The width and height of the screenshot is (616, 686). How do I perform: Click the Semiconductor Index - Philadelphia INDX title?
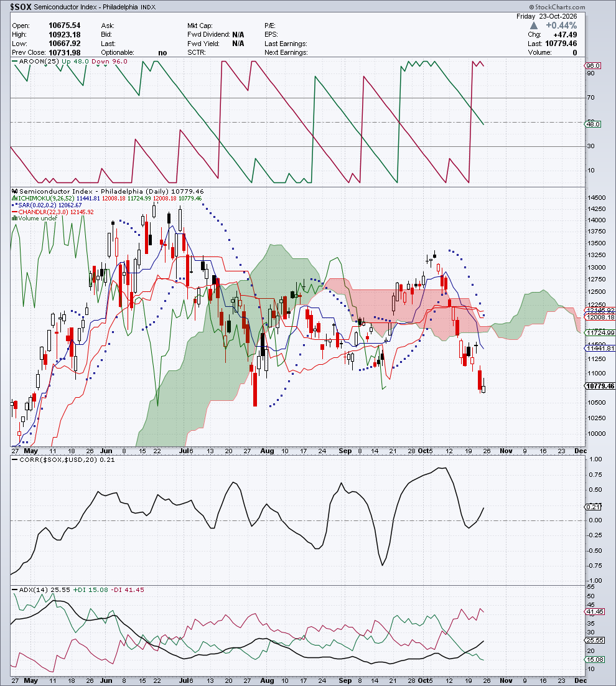pos(95,7)
